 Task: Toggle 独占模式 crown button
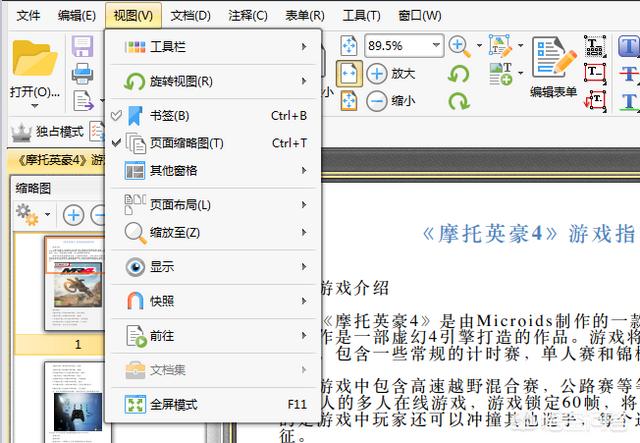point(47,131)
